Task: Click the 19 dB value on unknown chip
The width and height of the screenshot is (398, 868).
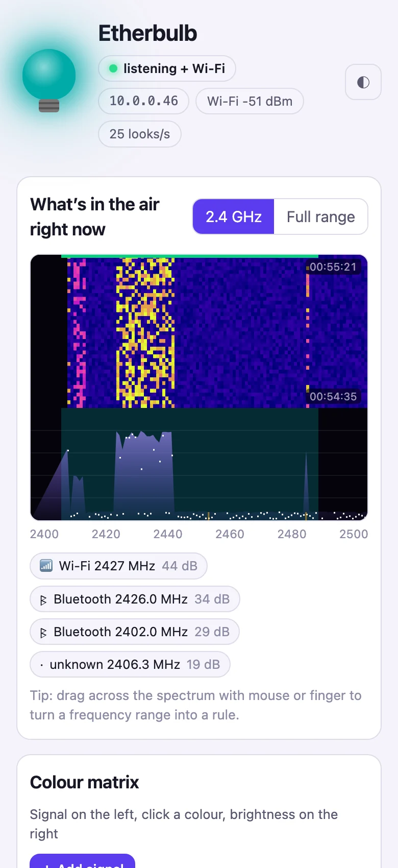Action: point(203,664)
